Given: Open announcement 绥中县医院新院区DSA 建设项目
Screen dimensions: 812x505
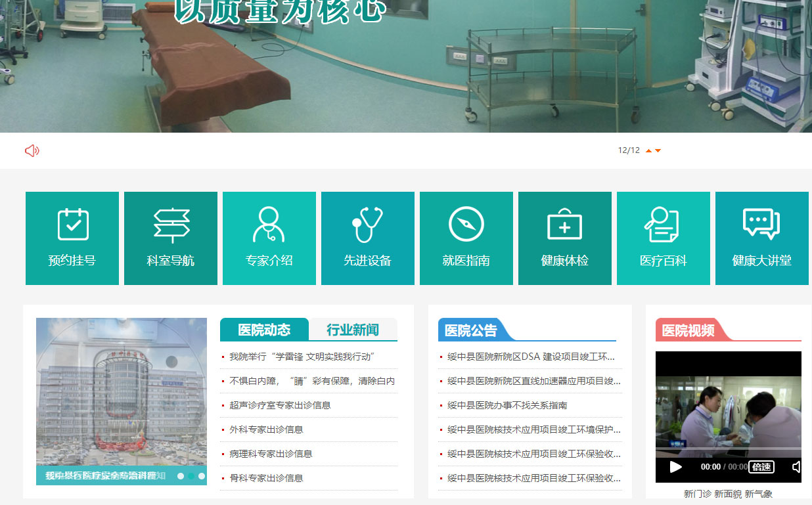Looking at the screenshot, I should pyautogui.click(x=531, y=357).
